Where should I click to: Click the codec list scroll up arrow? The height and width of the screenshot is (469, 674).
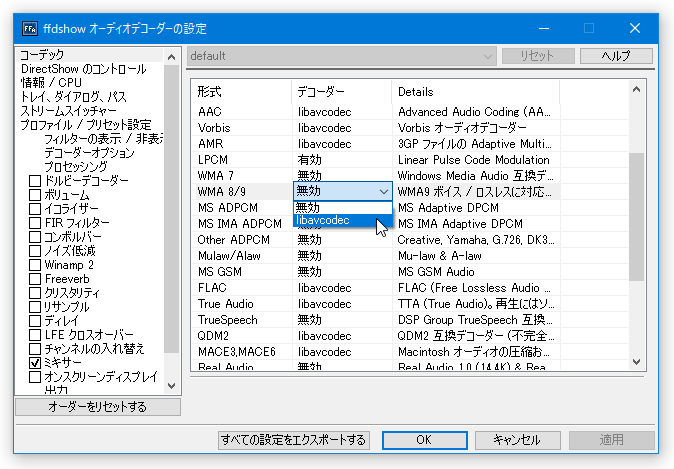point(637,89)
